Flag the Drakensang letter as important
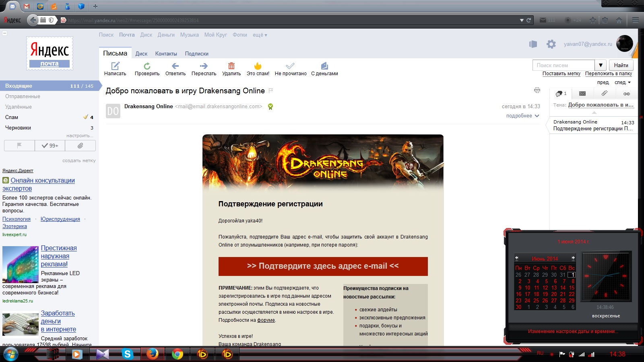 [x=271, y=91]
